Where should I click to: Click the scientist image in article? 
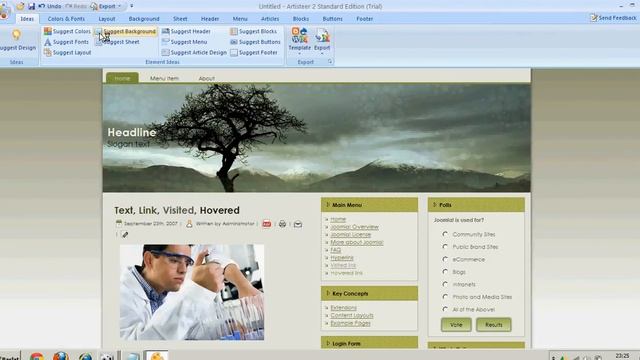(192, 292)
